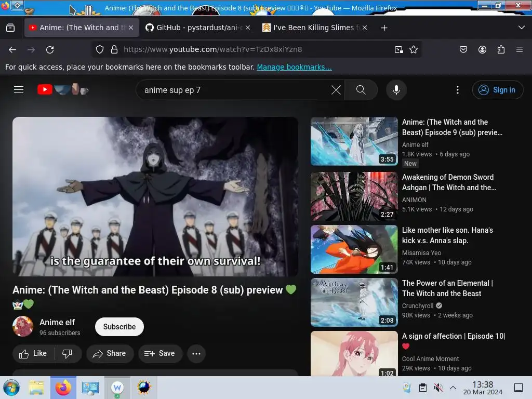Open the Pocket save icon
532x399 pixels.
point(463,50)
